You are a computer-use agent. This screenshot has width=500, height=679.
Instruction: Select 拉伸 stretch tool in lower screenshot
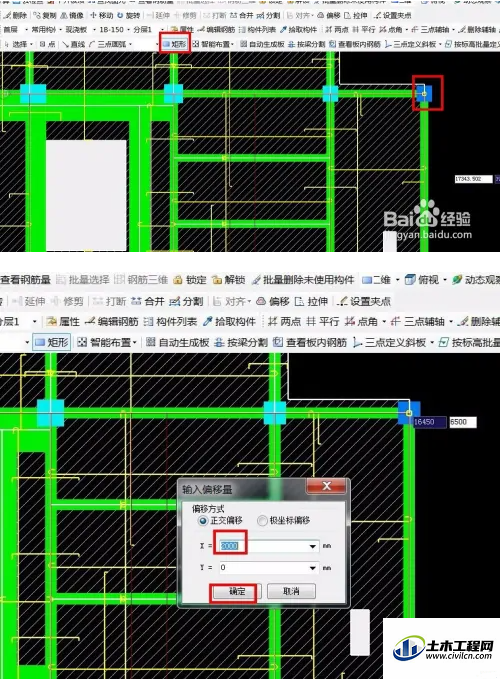click(x=311, y=301)
